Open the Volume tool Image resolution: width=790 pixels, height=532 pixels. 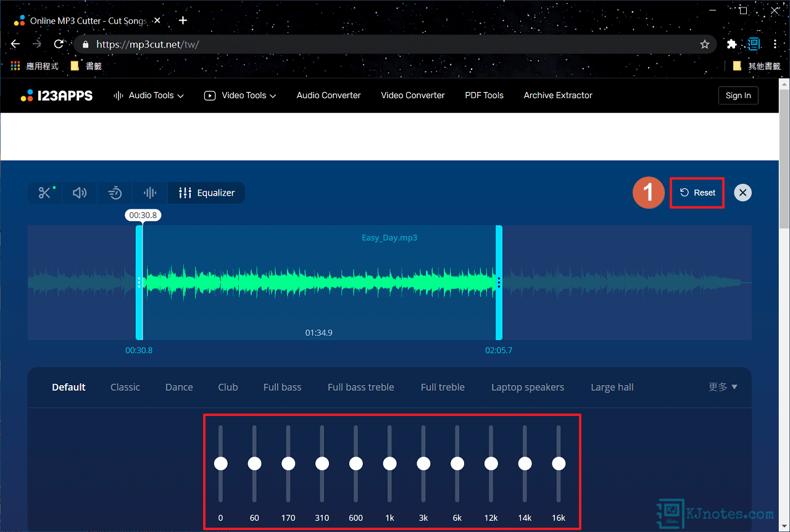tap(79, 193)
